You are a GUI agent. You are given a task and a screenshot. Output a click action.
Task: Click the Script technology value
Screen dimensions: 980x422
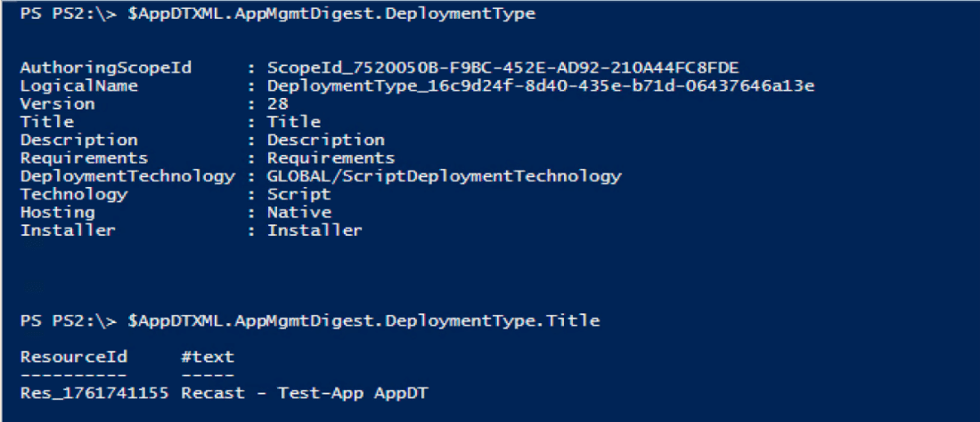pyautogui.click(x=298, y=194)
